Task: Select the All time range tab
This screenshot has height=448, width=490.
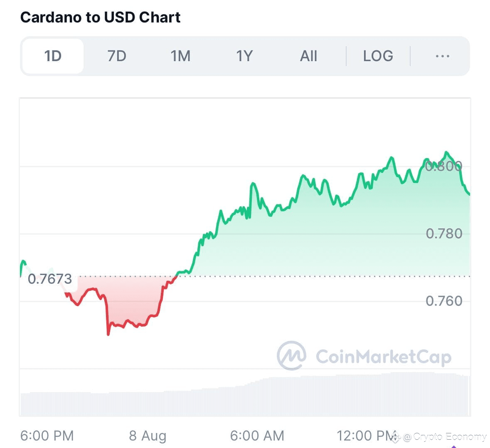Action: click(308, 56)
